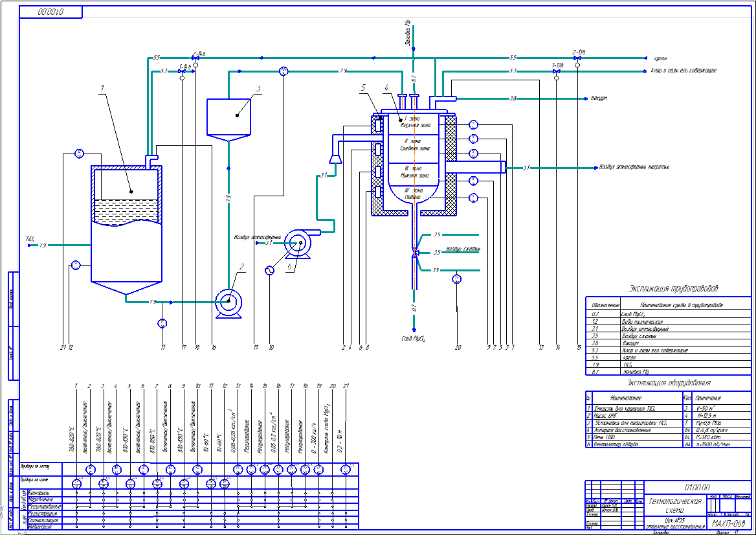This screenshot has width=756, height=535.
Task: Click the local-instruments bubble in column 21
Action: coord(345,470)
